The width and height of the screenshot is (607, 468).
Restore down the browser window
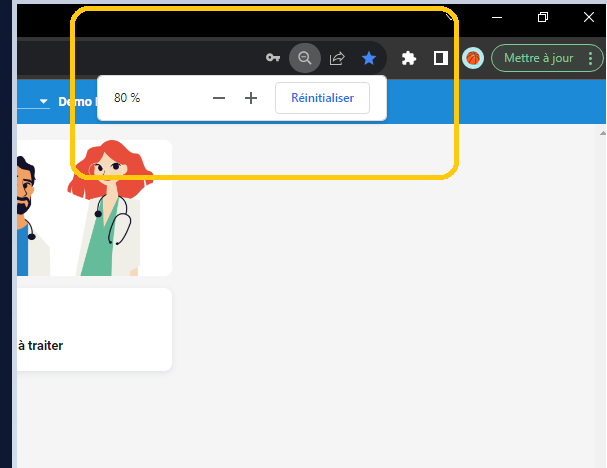tap(543, 17)
